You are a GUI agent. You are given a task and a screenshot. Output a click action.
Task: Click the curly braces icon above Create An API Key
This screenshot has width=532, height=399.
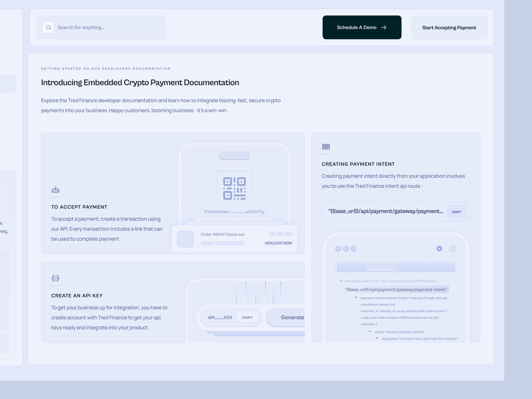click(x=55, y=278)
